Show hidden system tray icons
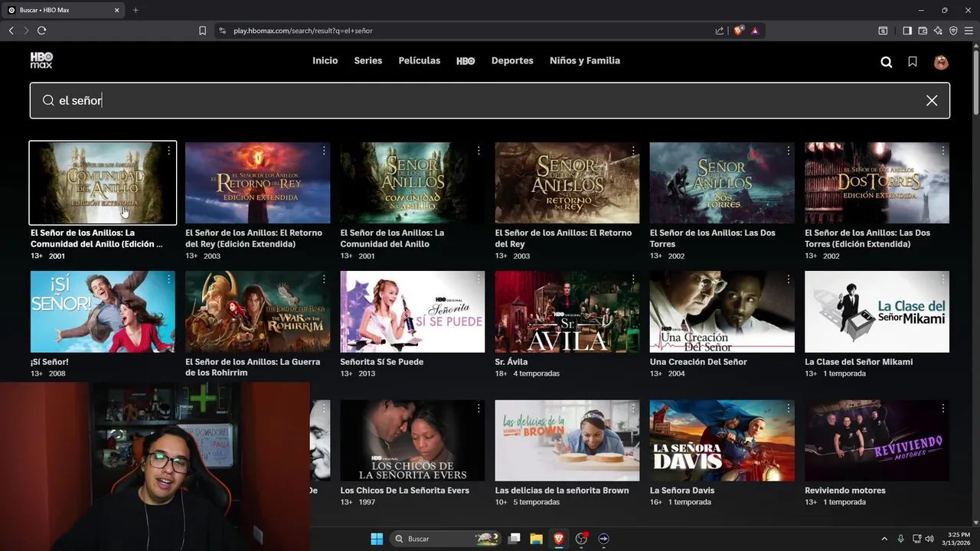The height and width of the screenshot is (551, 980). [x=884, y=539]
